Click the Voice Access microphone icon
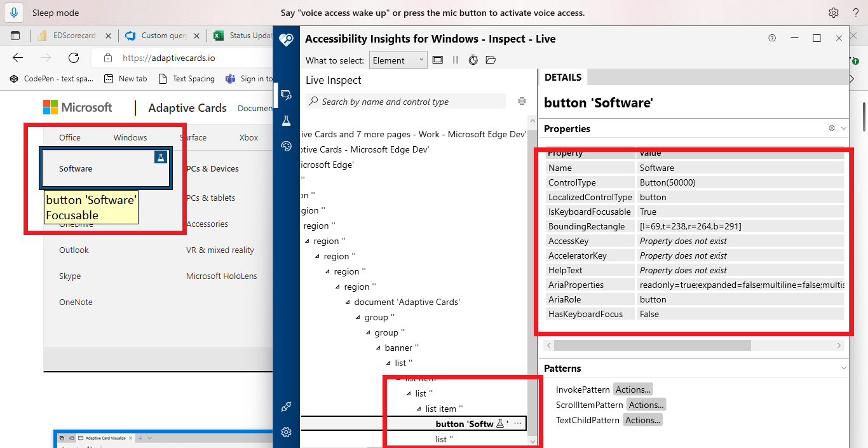This screenshot has width=868, height=448. 13,13
